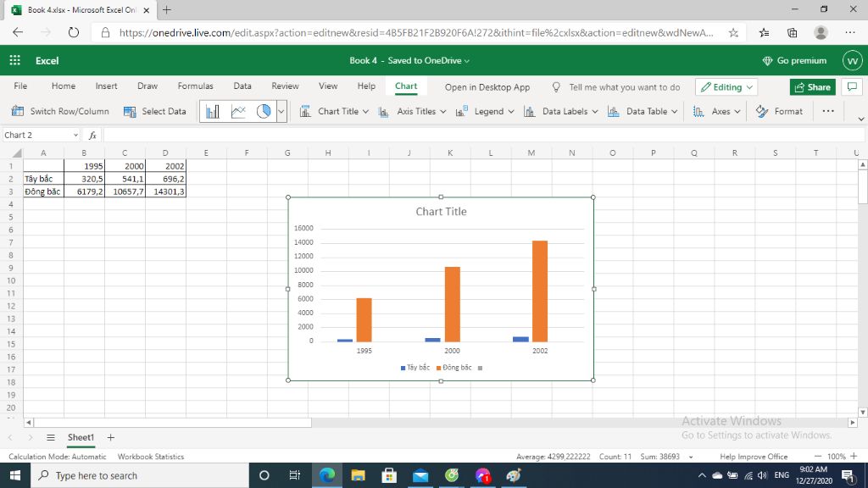Select the Sheet1 tab

tap(81, 437)
